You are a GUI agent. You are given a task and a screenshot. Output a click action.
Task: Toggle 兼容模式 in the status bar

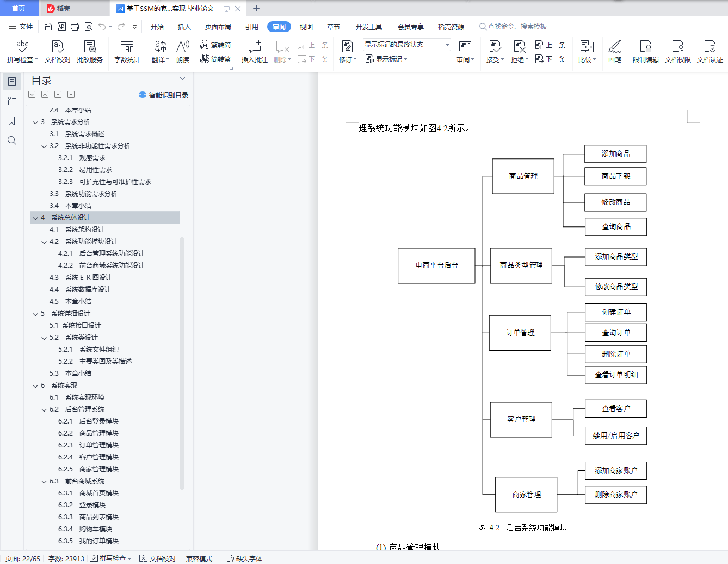point(199,559)
